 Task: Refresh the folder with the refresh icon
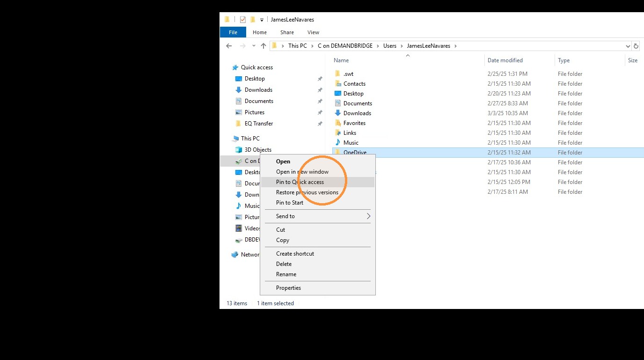click(x=636, y=46)
